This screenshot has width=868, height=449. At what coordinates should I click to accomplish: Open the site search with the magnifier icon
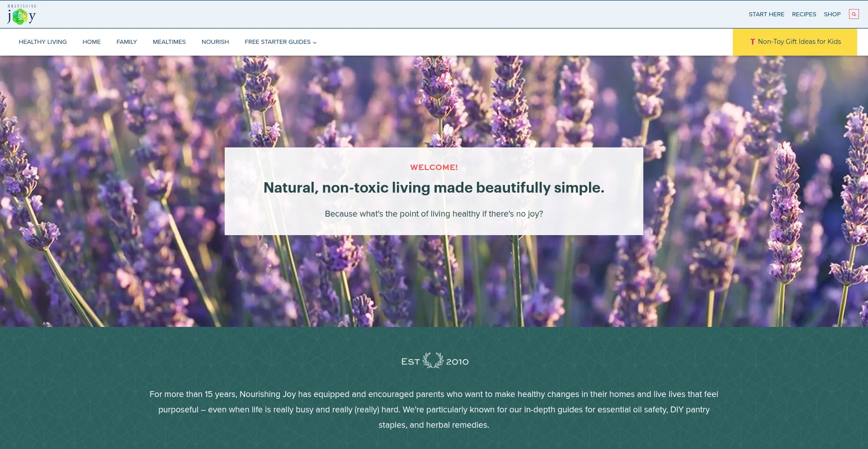(854, 14)
